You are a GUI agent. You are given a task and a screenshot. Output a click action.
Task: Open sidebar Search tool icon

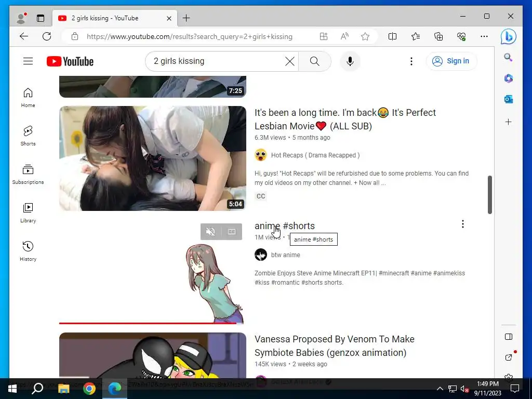point(508,57)
